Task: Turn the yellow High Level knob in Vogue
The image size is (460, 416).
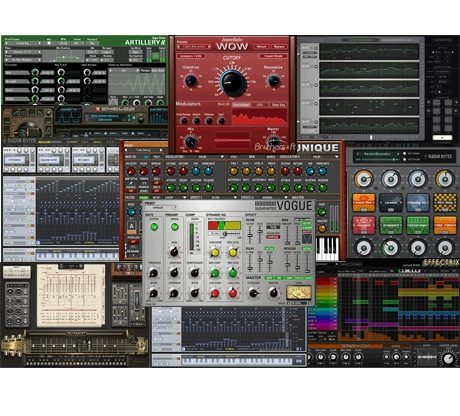Action: pos(233,253)
